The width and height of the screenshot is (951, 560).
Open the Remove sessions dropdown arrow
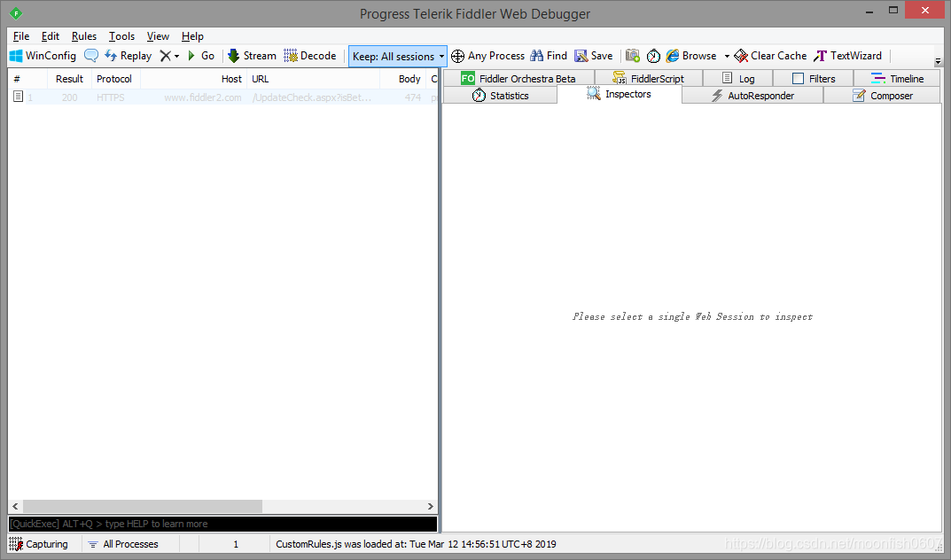[176, 57]
